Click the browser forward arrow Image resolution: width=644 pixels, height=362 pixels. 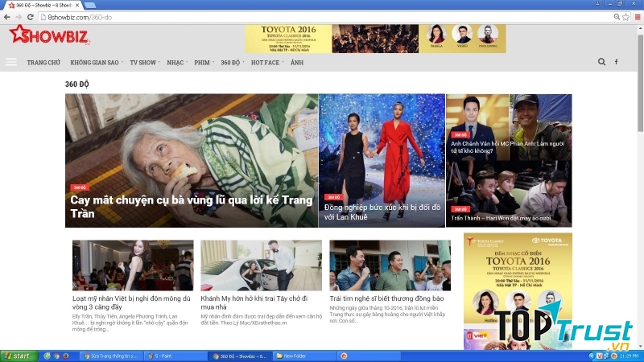point(19,17)
